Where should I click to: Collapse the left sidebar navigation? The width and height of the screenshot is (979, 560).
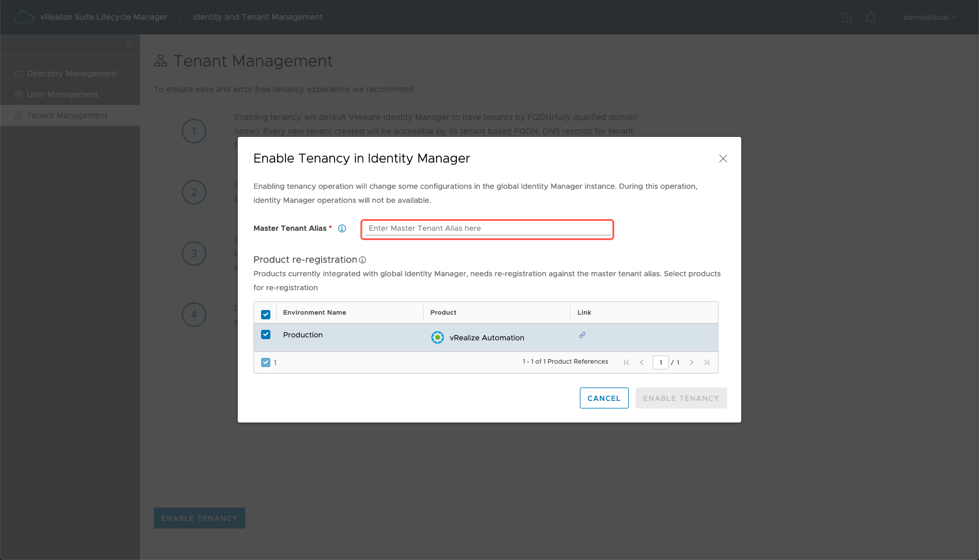(x=129, y=45)
